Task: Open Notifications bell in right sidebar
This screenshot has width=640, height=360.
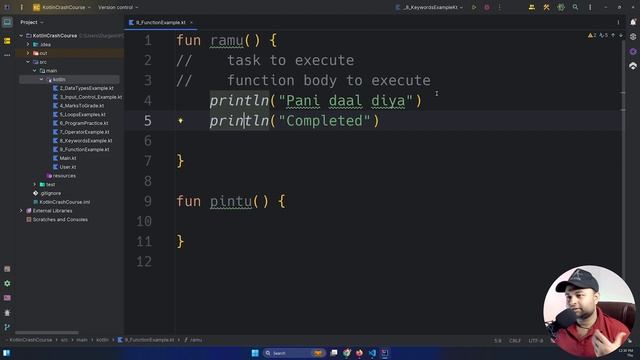Action: pyautogui.click(x=633, y=22)
